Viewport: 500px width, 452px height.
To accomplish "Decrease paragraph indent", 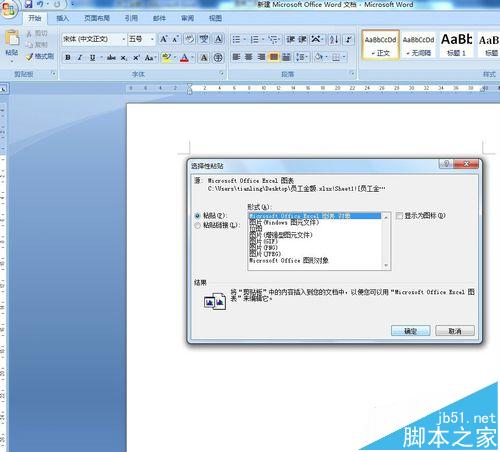I will tap(290, 39).
